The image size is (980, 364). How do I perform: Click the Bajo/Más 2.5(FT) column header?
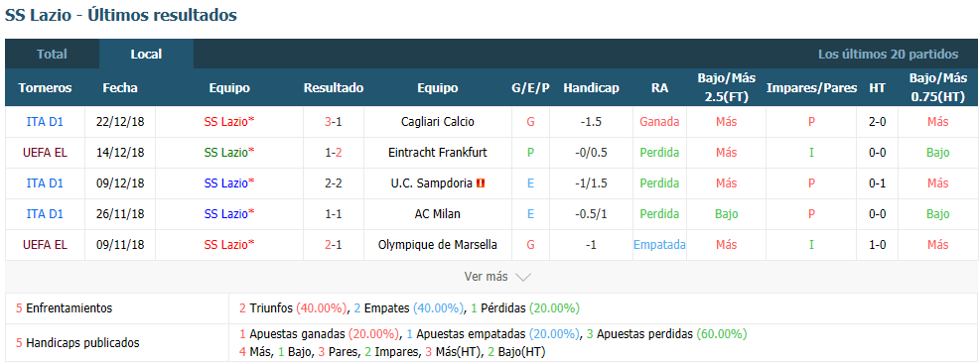(726, 88)
